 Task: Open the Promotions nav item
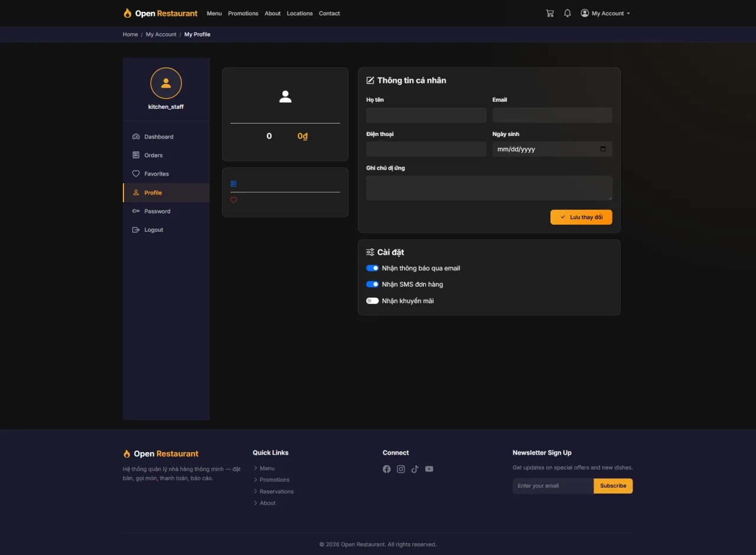pos(243,13)
